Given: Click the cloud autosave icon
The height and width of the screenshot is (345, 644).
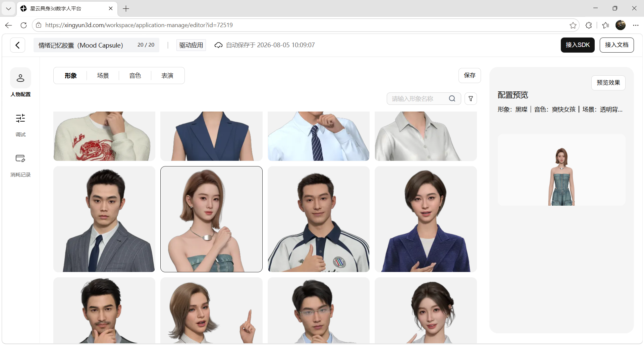Looking at the screenshot, I should 218,45.
